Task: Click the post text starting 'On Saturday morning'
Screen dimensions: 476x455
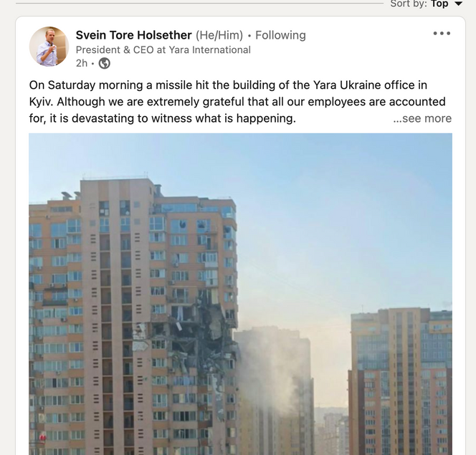Action: point(237,102)
